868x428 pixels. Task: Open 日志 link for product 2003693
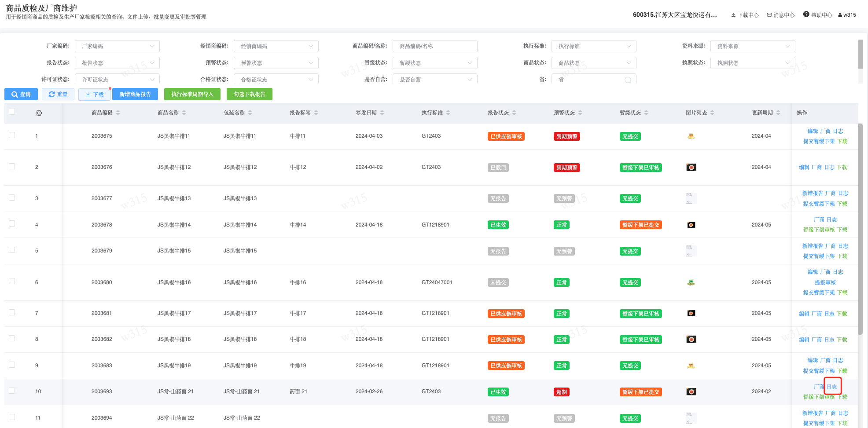click(x=832, y=387)
